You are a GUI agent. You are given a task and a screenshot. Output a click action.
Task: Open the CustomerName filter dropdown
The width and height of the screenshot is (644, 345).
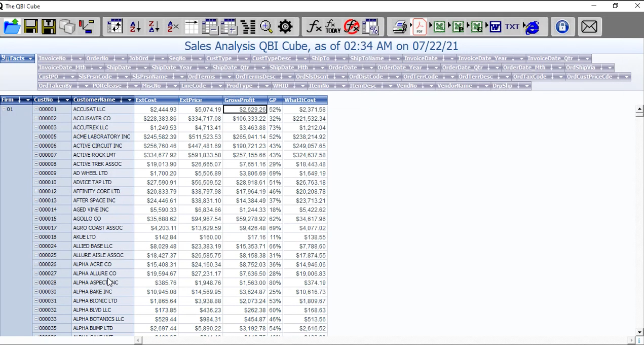click(x=129, y=100)
